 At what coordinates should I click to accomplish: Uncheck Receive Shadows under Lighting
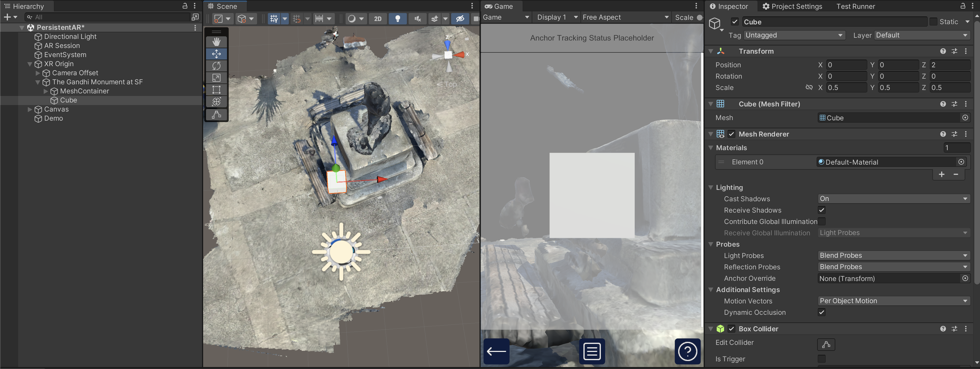[x=822, y=210]
